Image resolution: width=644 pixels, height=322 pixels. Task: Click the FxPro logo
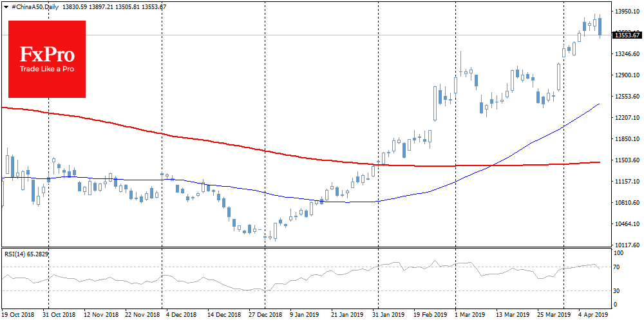tap(46, 59)
